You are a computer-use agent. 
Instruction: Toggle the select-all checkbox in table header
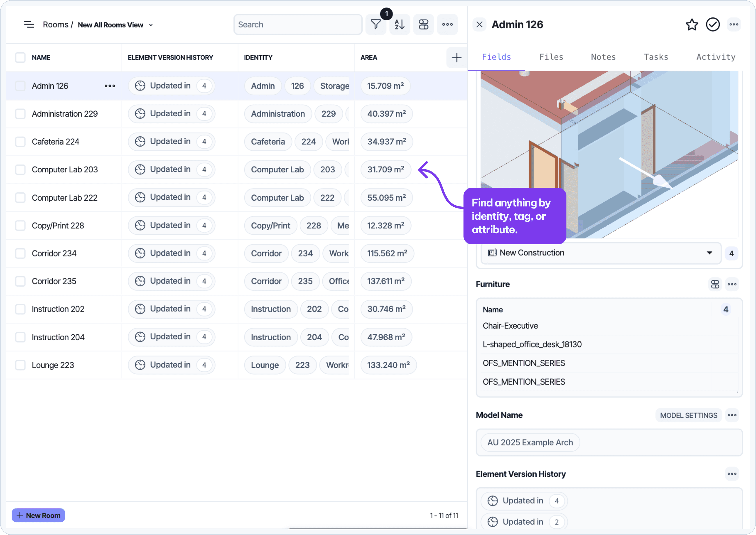click(20, 57)
